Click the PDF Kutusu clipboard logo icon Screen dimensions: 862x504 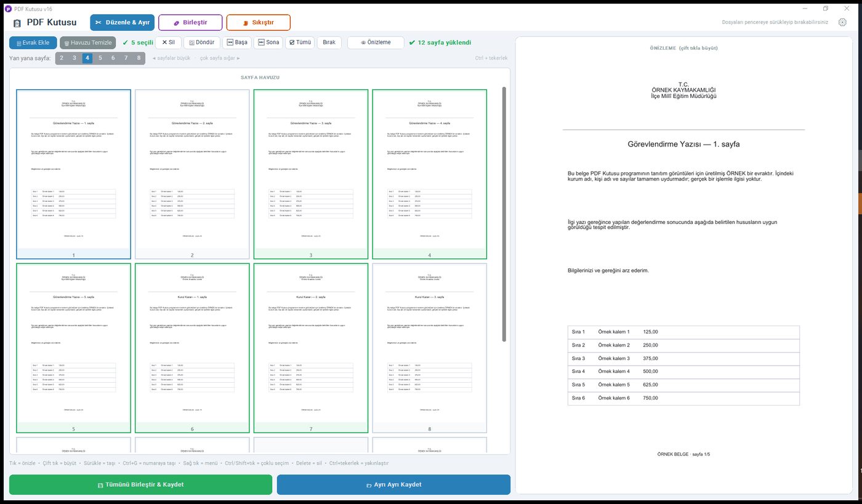[17, 23]
